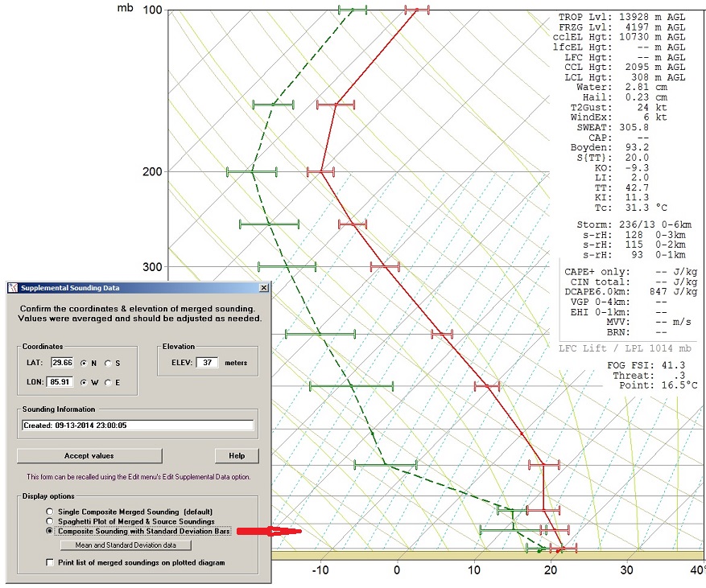Viewport: 706px width, 588px height.
Task: Click the LON input field
Action: pyautogui.click(x=60, y=382)
